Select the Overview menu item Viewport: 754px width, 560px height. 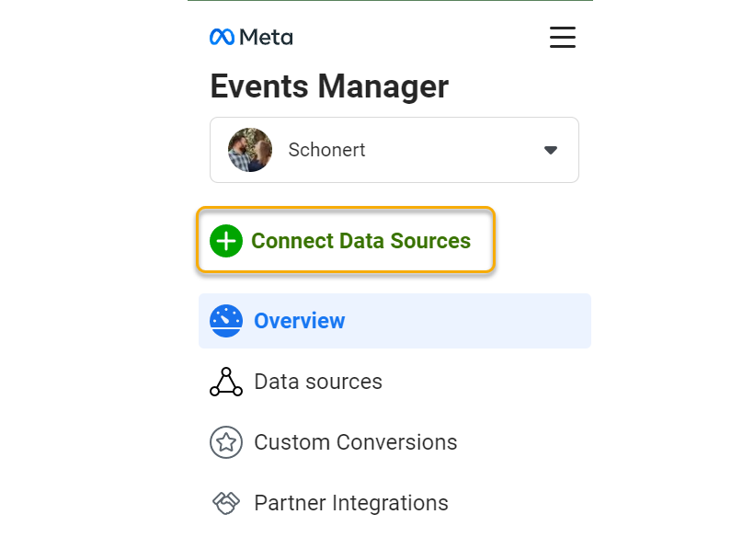300,321
